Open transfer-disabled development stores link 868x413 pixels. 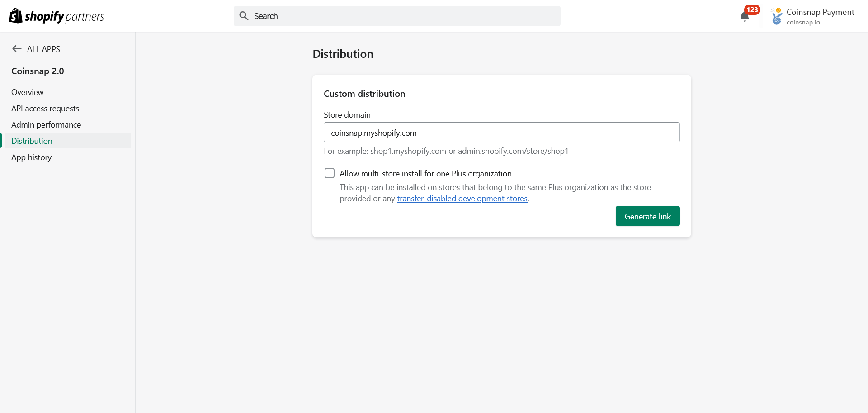point(462,199)
